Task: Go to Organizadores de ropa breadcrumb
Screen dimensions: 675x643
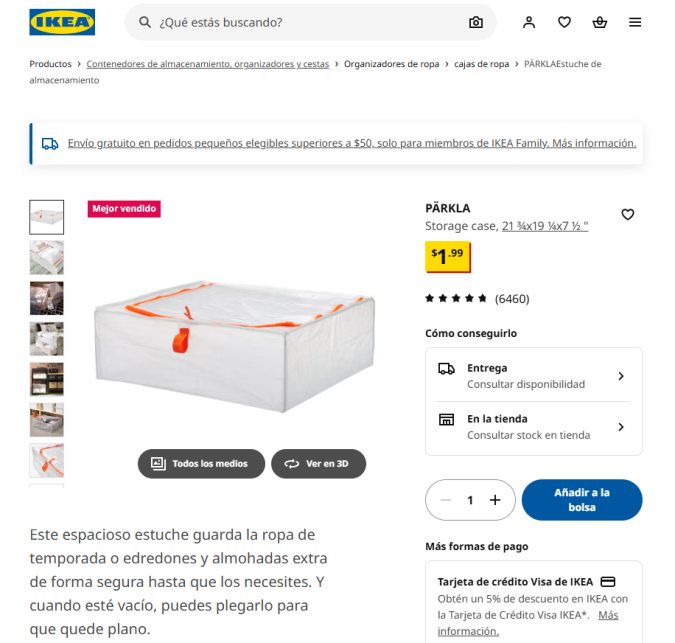Action: point(391,64)
